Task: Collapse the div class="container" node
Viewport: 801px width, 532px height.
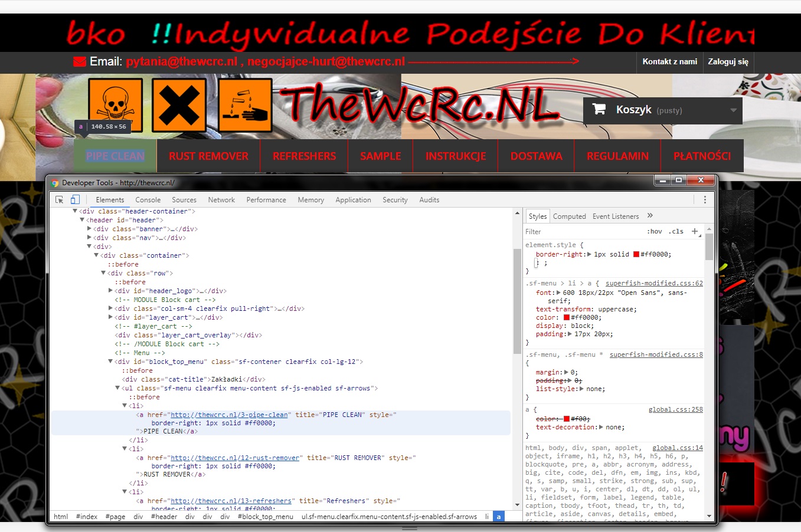Action: tap(96, 255)
